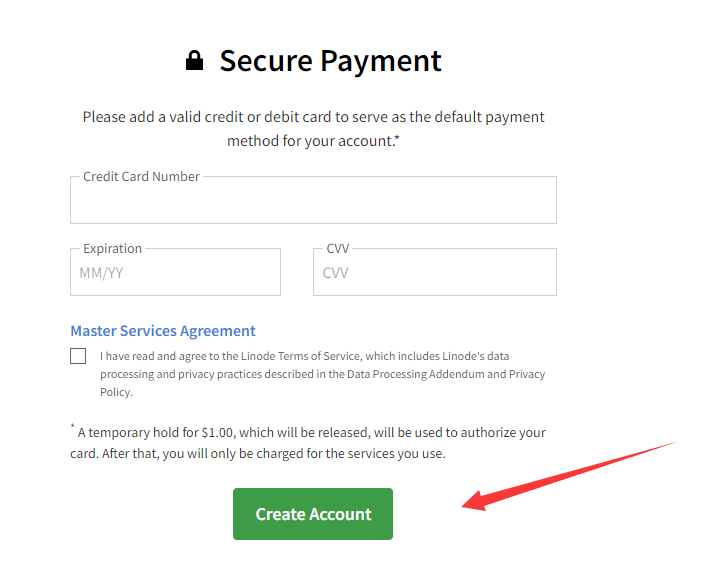Screen dimensions: 724x577
Task: Click the 'Please add a valid credit' paragraph
Action: coord(314,129)
